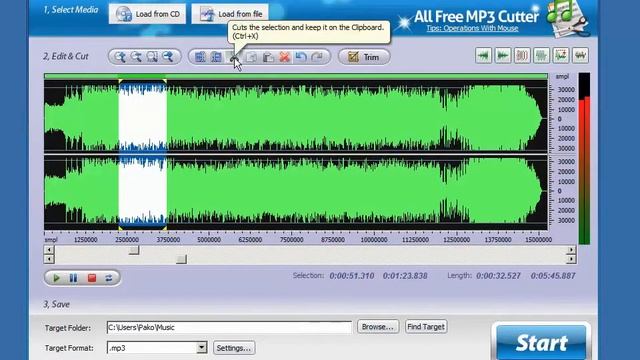Click the left yellow selection start marker
640x360 pixels.
[x=120, y=81]
